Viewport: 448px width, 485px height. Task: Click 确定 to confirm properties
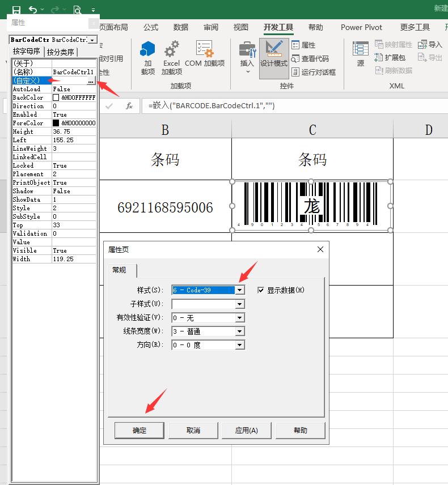click(x=140, y=430)
